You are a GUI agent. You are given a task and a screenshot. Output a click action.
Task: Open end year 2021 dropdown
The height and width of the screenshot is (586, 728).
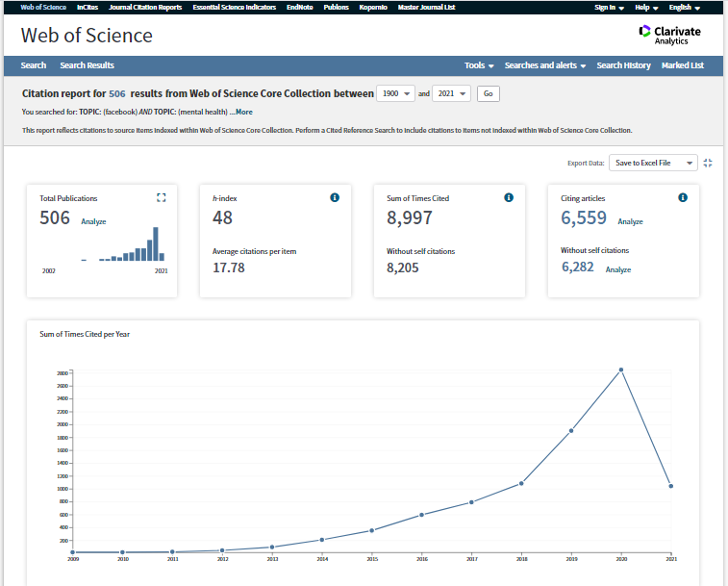(451, 93)
